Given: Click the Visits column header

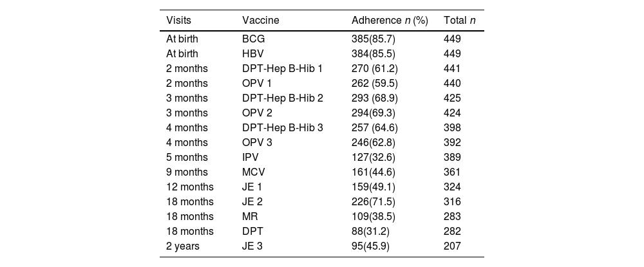Looking at the screenshot, I should pos(178,21).
